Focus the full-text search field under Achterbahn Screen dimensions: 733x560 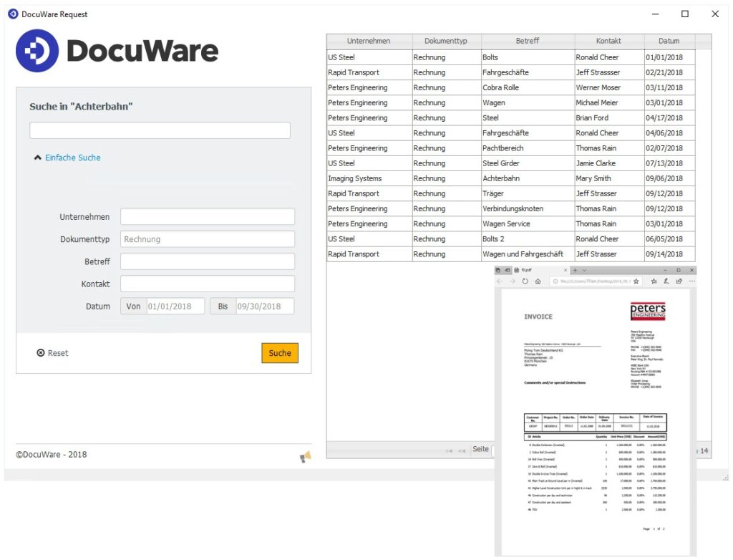(x=160, y=130)
